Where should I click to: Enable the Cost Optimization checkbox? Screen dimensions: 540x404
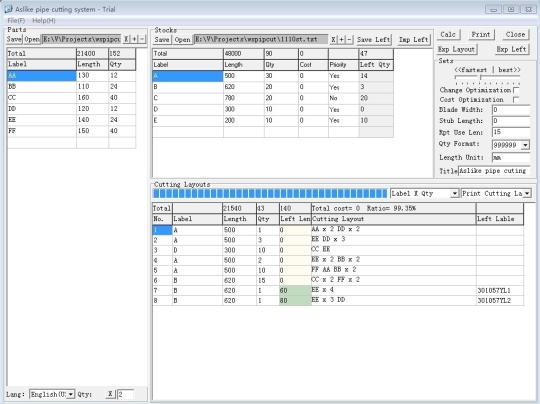pyautogui.click(x=516, y=100)
